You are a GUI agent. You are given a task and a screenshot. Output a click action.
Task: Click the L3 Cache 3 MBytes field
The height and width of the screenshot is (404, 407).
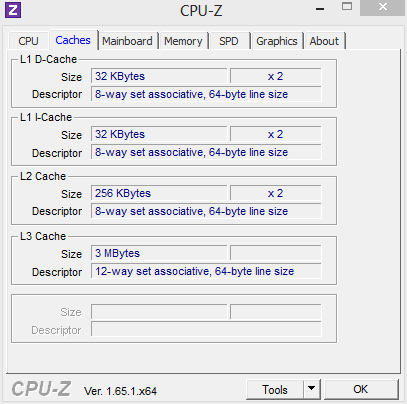click(x=159, y=253)
